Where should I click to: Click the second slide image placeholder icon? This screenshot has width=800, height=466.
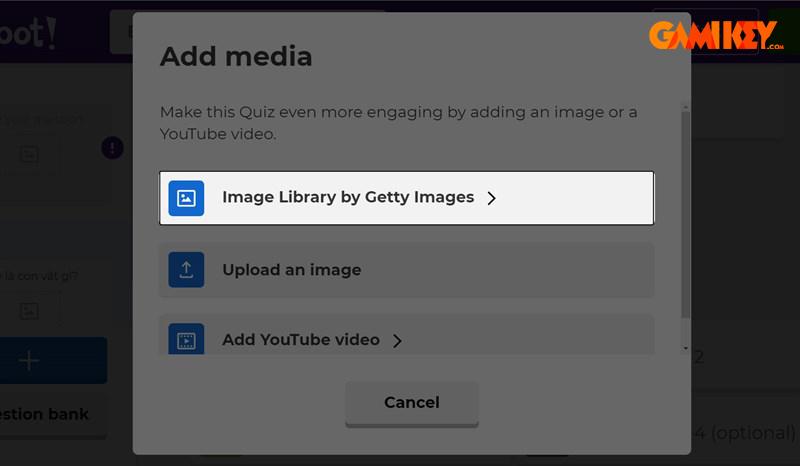[x=29, y=310]
